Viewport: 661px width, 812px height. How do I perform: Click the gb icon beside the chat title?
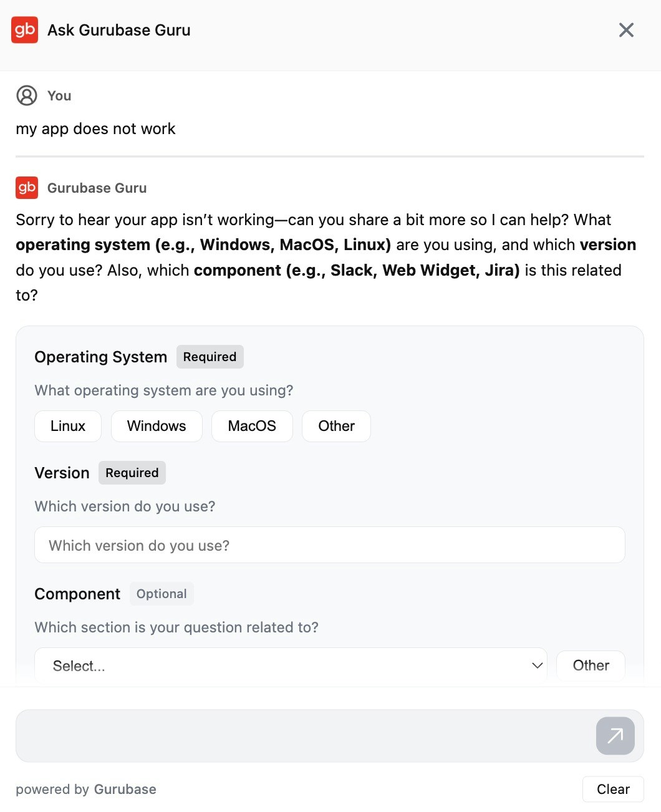click(x=24, y=29)
